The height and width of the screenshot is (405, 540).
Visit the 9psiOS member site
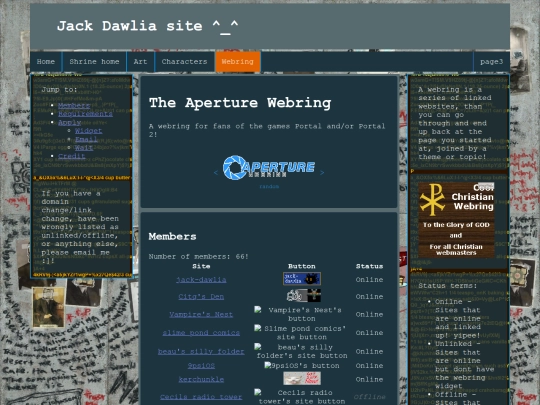tap(201, 365)
